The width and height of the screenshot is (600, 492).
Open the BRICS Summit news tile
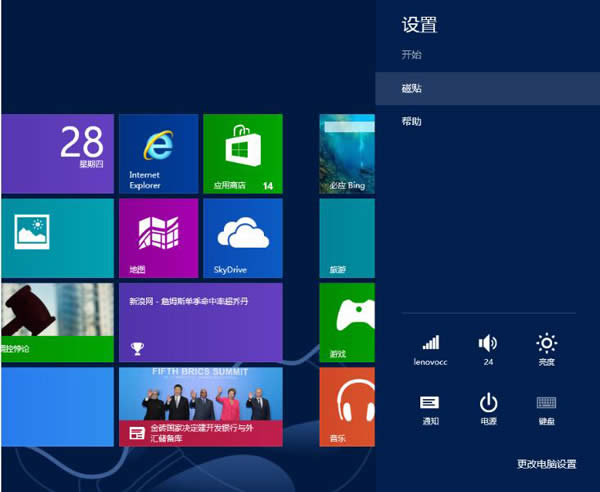(201, 407)
